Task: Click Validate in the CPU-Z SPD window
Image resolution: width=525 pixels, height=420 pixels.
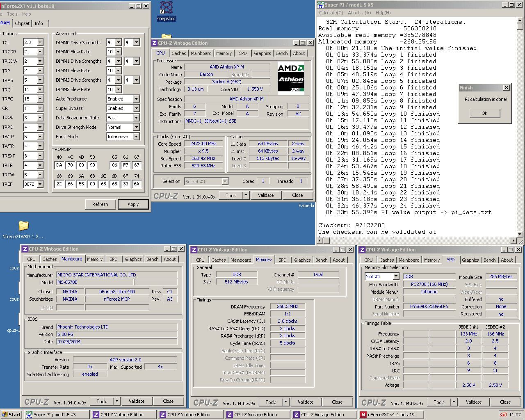Action: coord(474,402)
